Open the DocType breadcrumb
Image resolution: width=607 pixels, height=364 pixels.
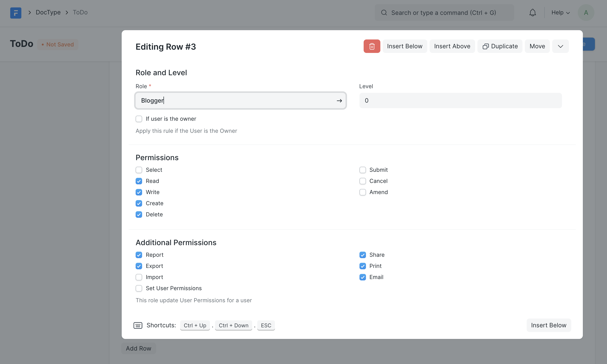[48, 12]
